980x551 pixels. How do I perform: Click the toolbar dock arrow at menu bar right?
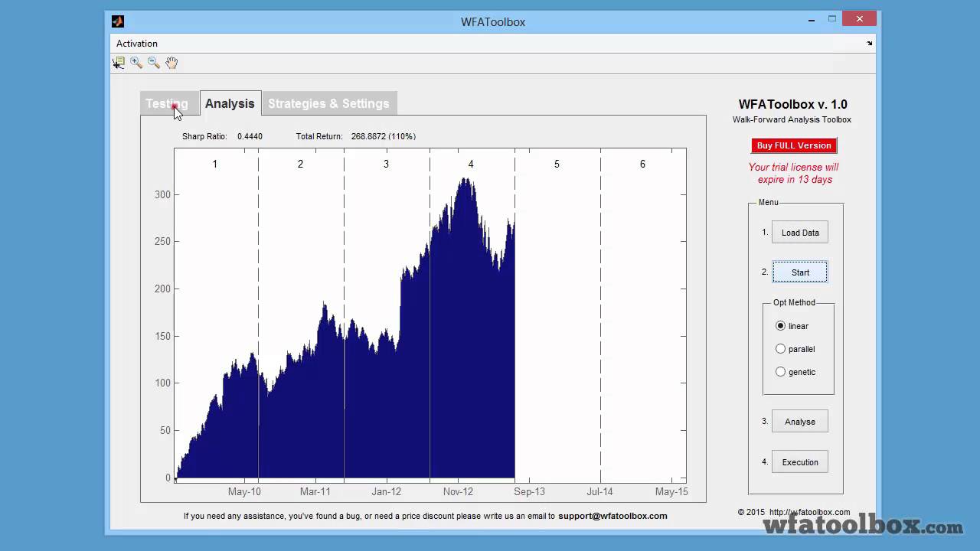pyautogui.click(x=869, y=44)
